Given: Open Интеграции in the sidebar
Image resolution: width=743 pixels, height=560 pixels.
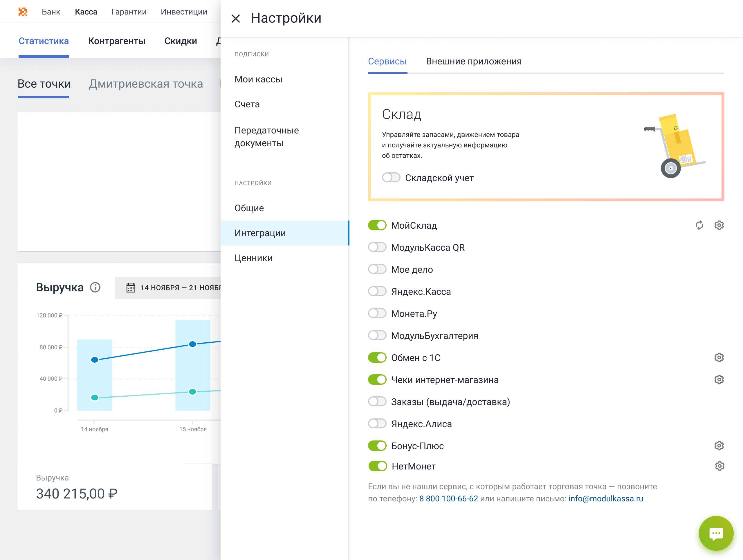Looking at the screenshot, I should (x=285, y=233).
